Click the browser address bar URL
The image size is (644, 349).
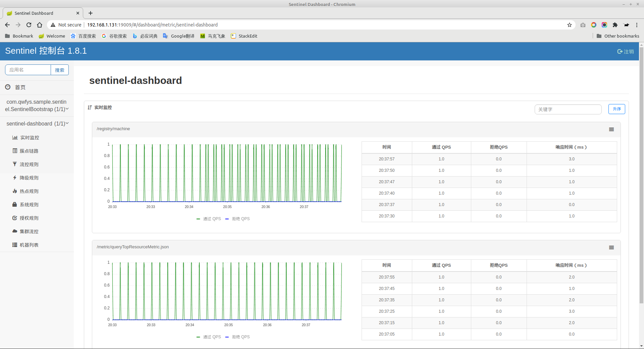152,25
